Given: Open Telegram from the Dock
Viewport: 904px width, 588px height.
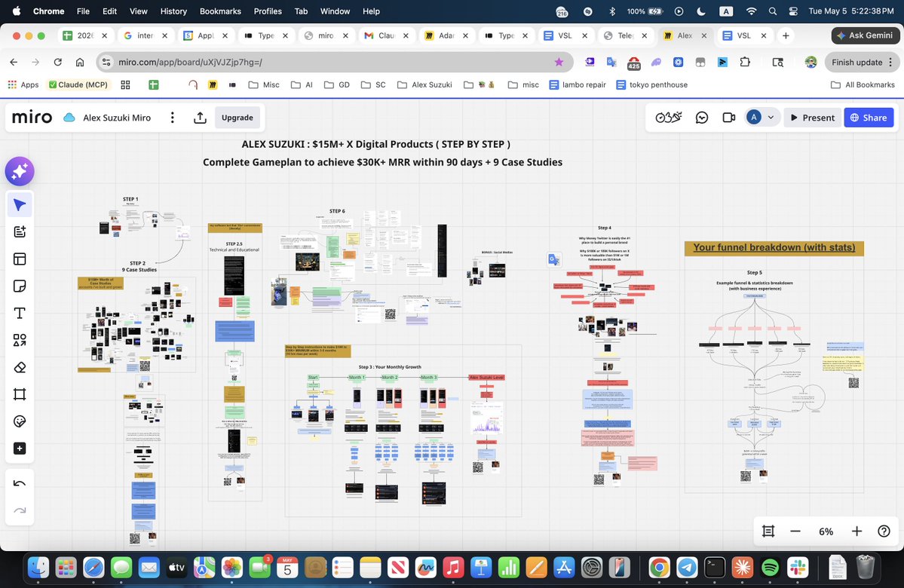Looking at the screenshot, I should (x=687, y=568).
